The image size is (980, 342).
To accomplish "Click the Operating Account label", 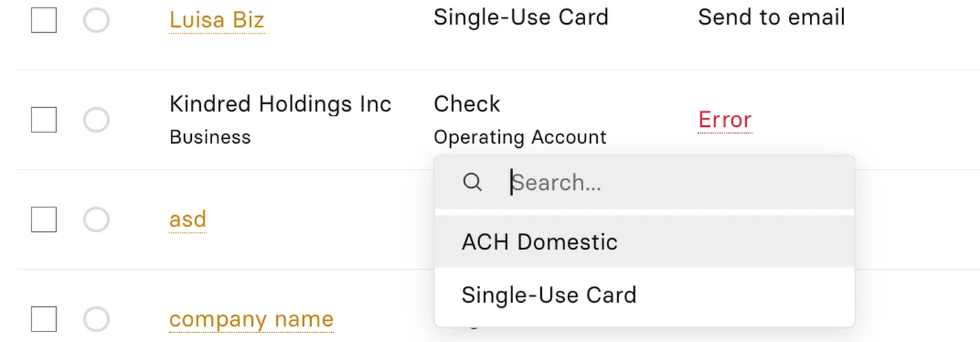I will pos(520,137).
